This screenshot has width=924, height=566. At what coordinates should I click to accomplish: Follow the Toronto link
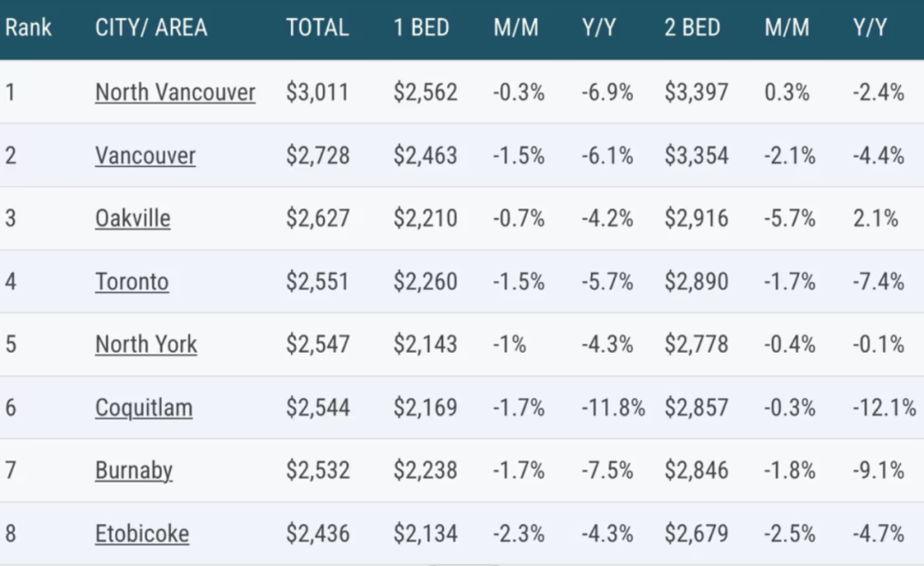click(x=132, y=282)
